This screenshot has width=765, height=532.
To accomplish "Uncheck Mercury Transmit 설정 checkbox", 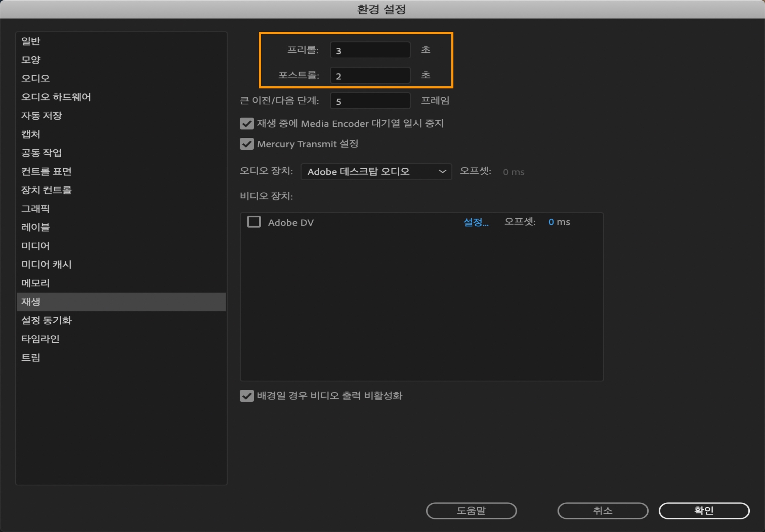I will (247, 144).
